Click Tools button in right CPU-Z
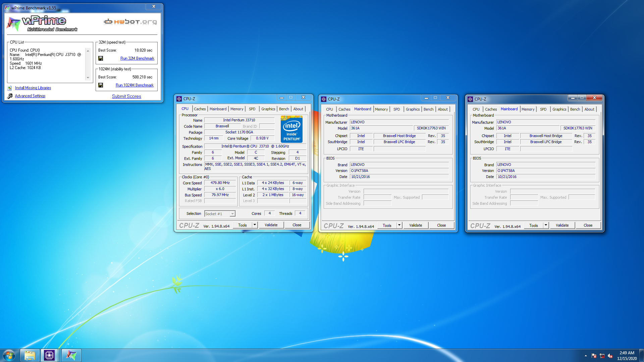 pyautogui.click(x=534, y=225)
